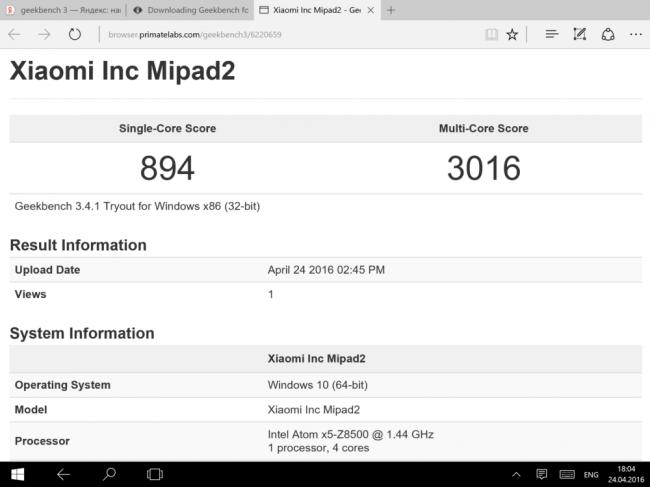Click the System Information heading

click(x=82, y=333)
